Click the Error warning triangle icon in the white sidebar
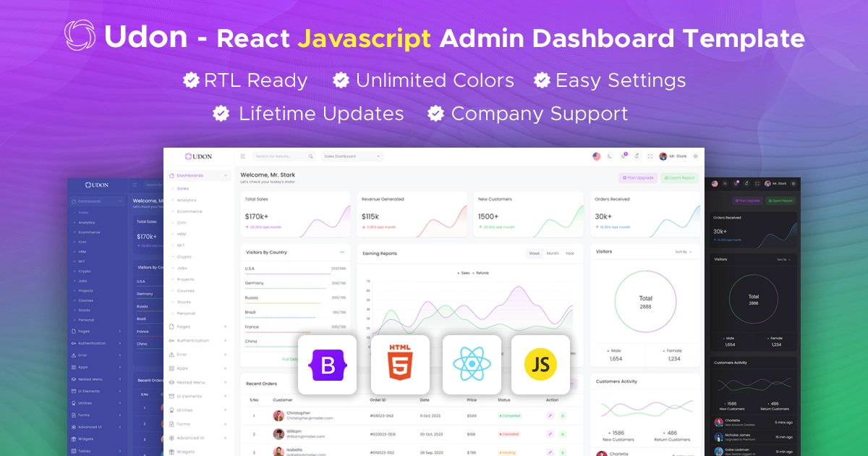 [x=171, y=355]
